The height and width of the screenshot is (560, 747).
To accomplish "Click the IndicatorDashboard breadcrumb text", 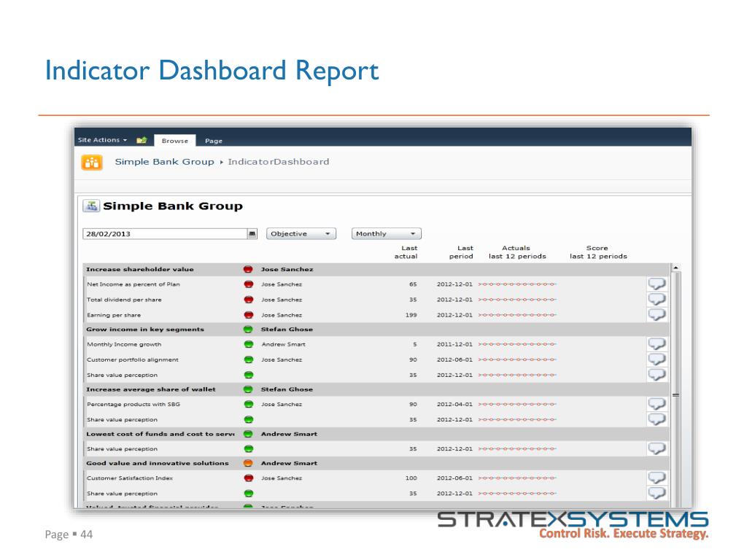I will [x=278, y=162].
